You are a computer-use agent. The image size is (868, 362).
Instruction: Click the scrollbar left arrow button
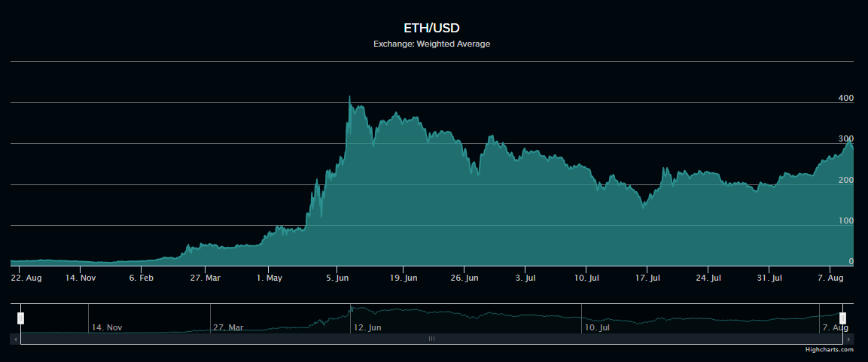coord(15,339)
